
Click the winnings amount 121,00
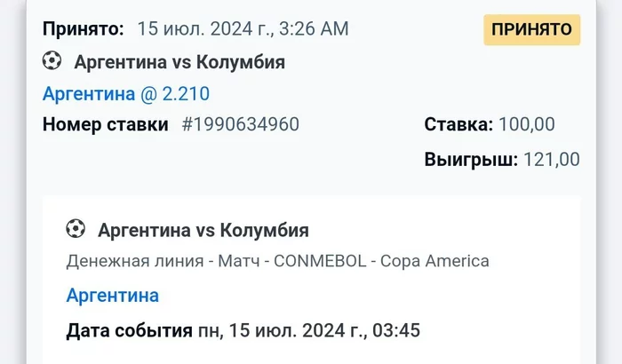[x=551, y=160]
